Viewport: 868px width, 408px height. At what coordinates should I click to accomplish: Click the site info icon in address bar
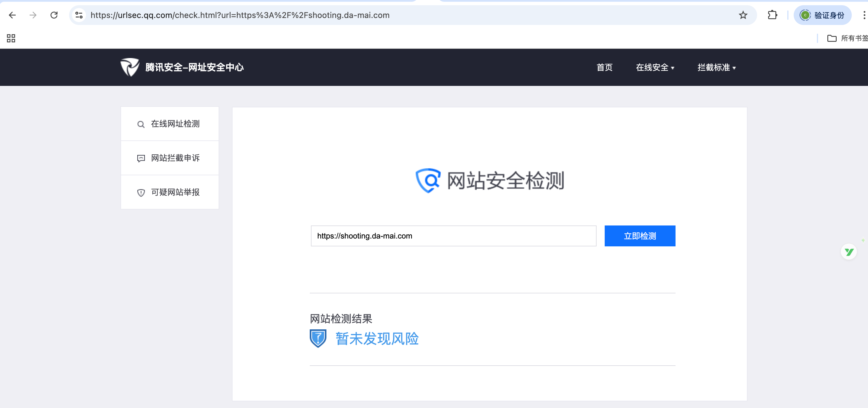point(79,15)
